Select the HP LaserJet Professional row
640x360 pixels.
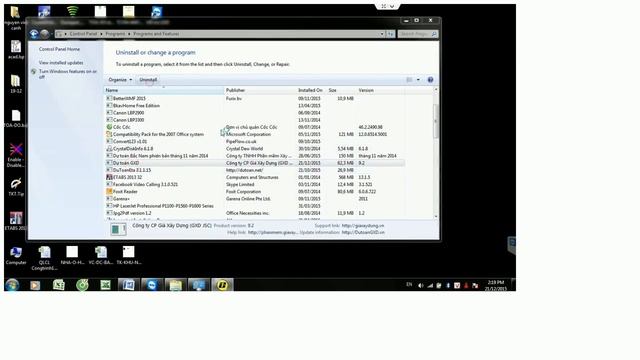[x=255, y=206]
